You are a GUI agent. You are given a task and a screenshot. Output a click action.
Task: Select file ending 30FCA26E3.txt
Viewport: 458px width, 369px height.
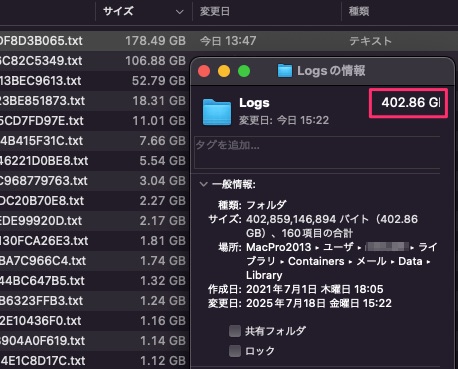44,241
